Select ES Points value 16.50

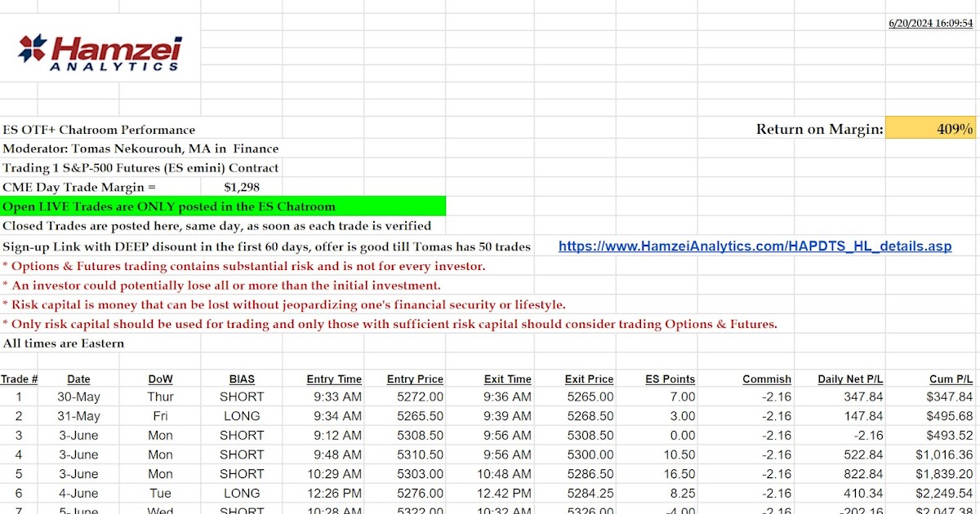[679, 474]
